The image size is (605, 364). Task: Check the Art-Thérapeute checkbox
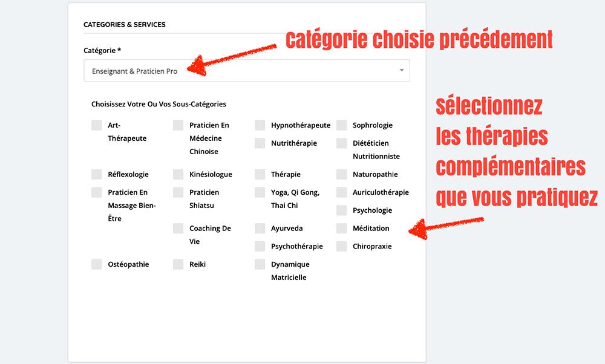pos(97,125)
